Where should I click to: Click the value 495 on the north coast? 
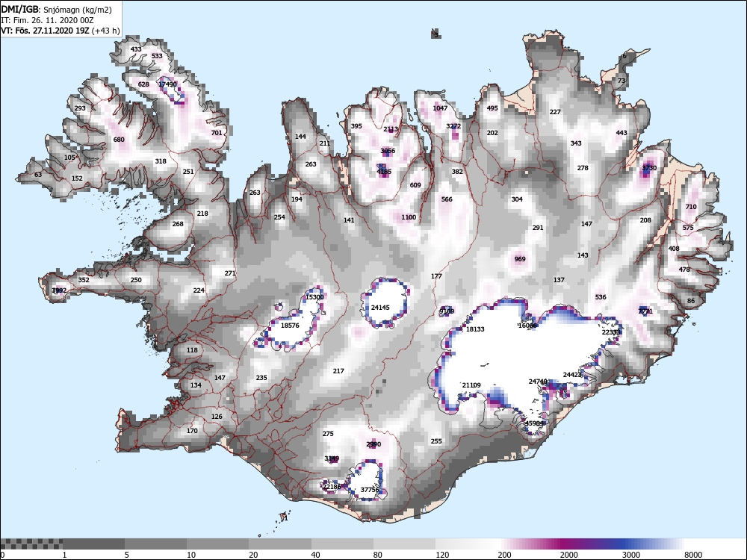(x=492, y=108)
